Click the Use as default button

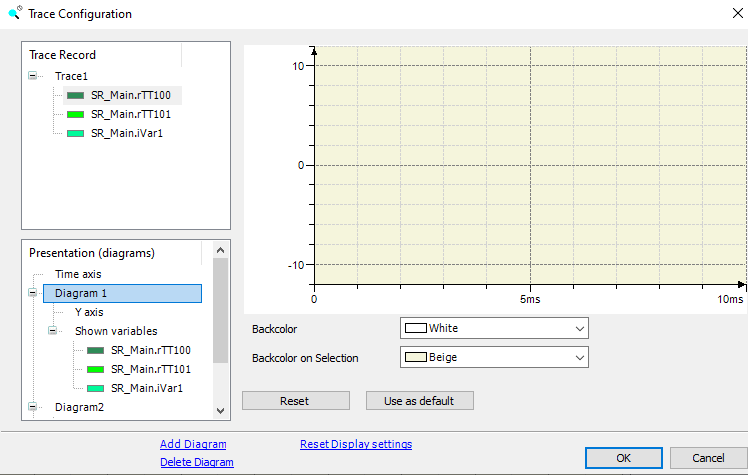pyautogui.click(x=418, y=401)
